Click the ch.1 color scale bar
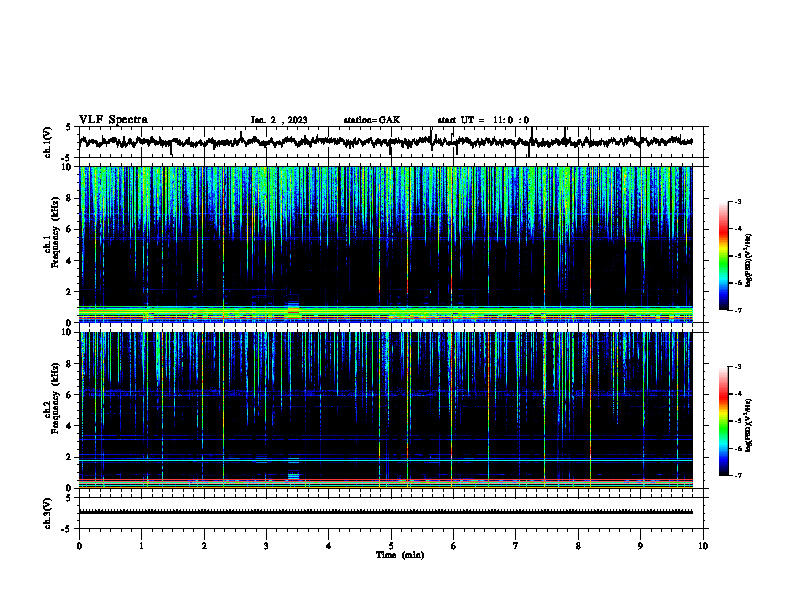The width and height of the screenshot is (792, 612). pos(723,256)
